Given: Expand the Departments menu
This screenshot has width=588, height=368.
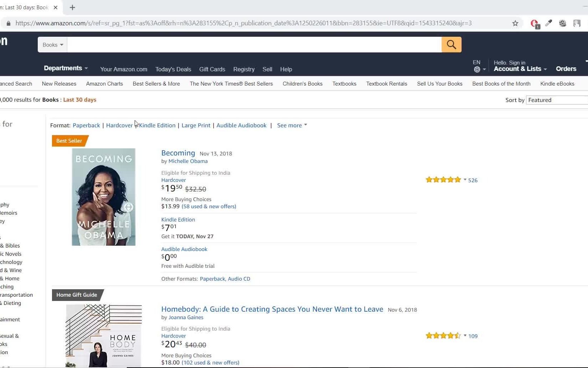Looking at the screenshot, I should pyautogui.click(x=66, y=68).
